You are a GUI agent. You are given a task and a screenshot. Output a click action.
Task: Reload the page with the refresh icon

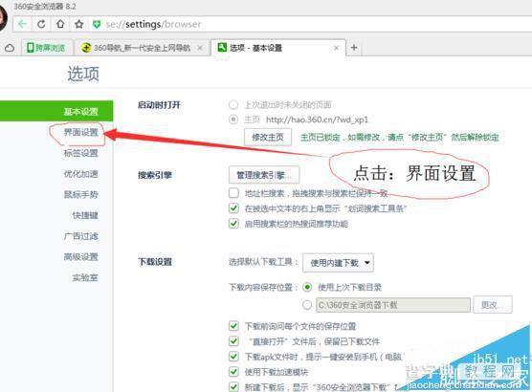(x=41, y=24)
